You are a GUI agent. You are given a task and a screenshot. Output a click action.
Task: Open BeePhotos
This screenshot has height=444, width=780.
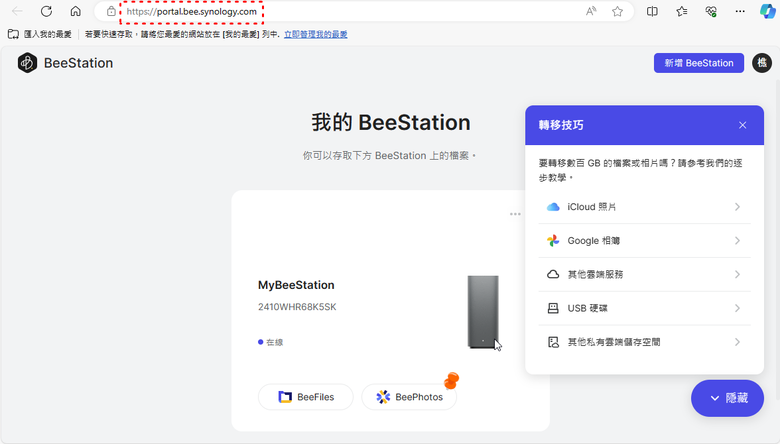click(x=409, y=397)
